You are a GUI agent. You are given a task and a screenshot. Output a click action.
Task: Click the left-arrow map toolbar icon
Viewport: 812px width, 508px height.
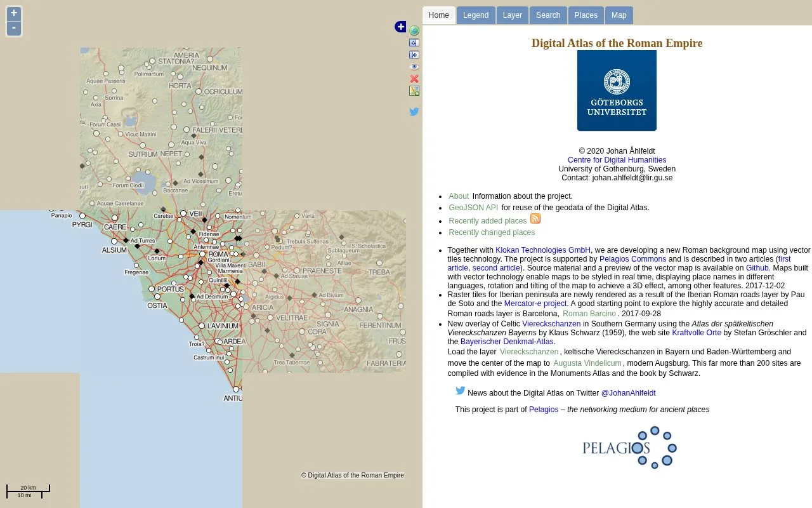pos(414,43)
